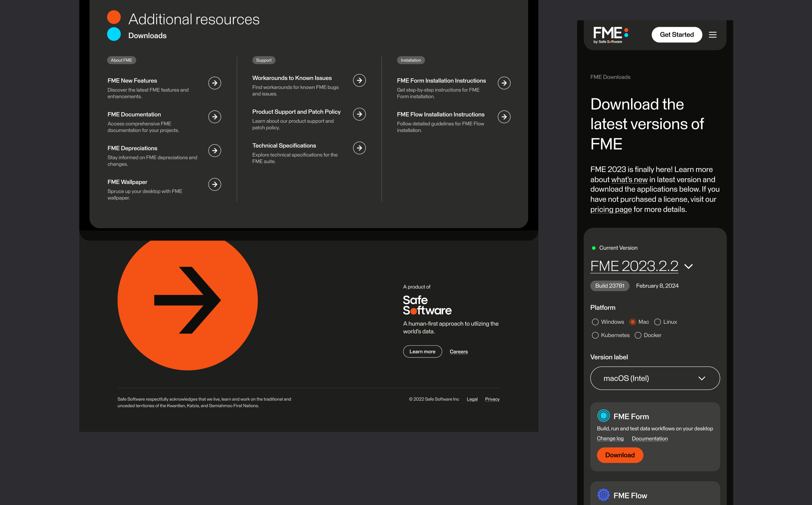Viewport: 812px width, 505px height.
Task: Open the Careers link in the footer
Action: tap(458, 351)
